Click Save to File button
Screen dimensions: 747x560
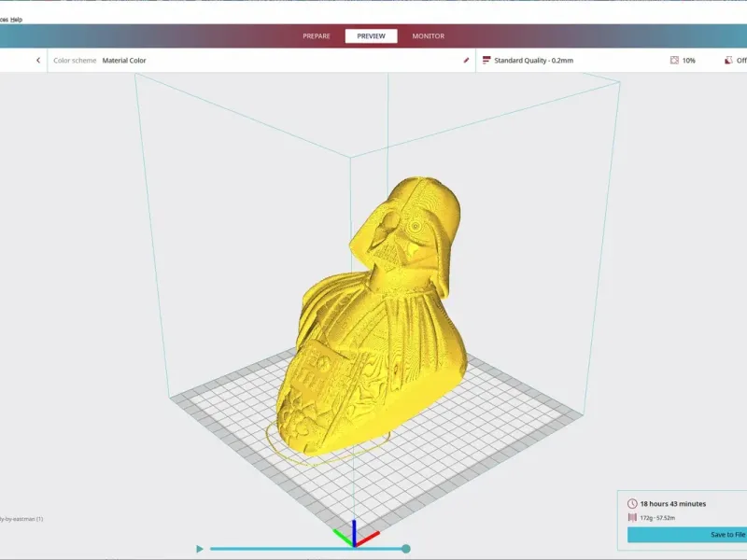point(687,535)
